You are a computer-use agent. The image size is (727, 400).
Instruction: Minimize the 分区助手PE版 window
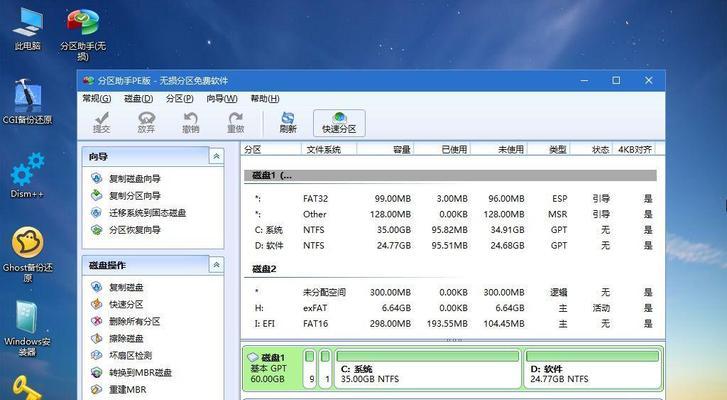(x=584, y=80)
